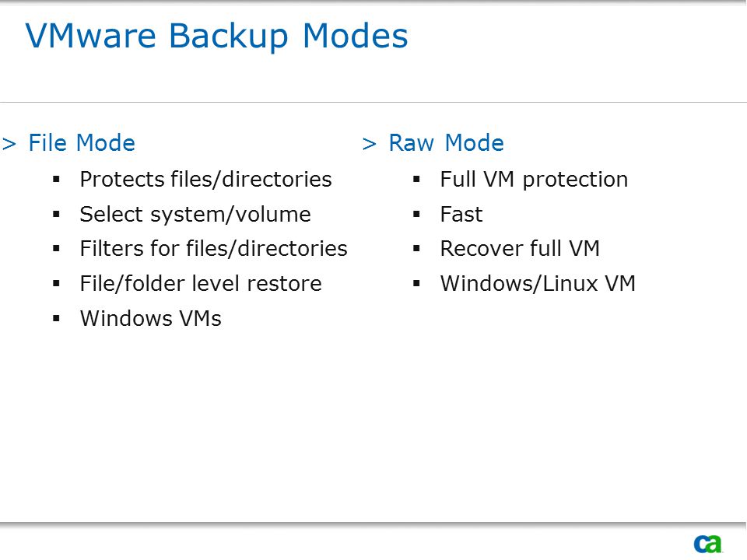Click the Recover full VM text

(520, 249)
